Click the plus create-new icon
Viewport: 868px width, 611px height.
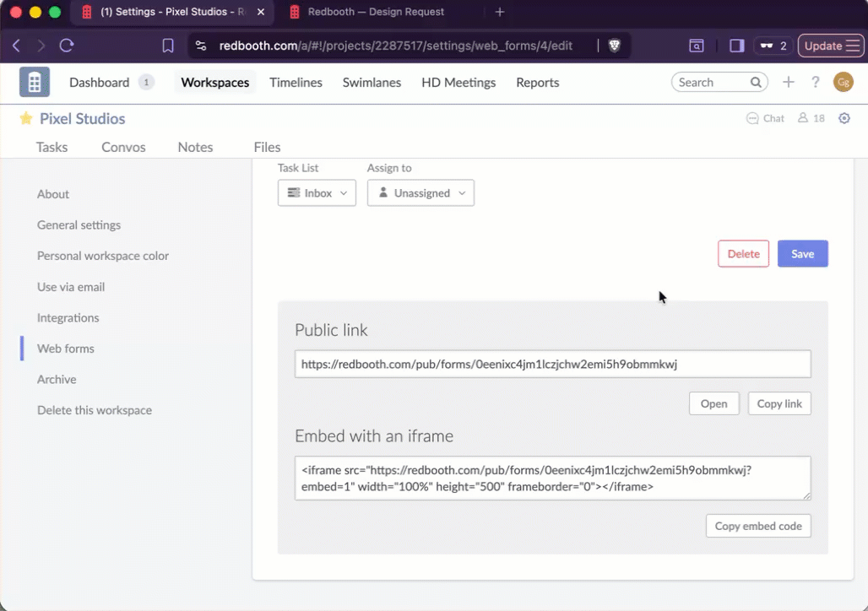click(789, 82)
